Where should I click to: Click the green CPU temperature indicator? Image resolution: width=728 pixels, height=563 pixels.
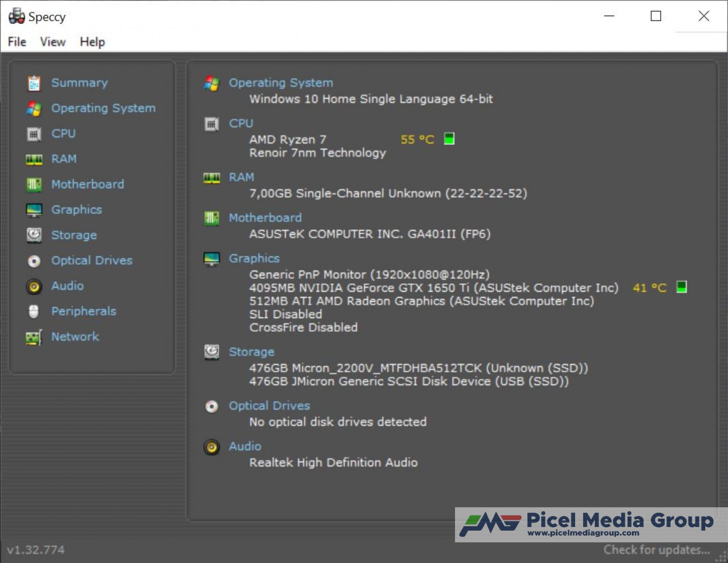click(x=449, y=139)
